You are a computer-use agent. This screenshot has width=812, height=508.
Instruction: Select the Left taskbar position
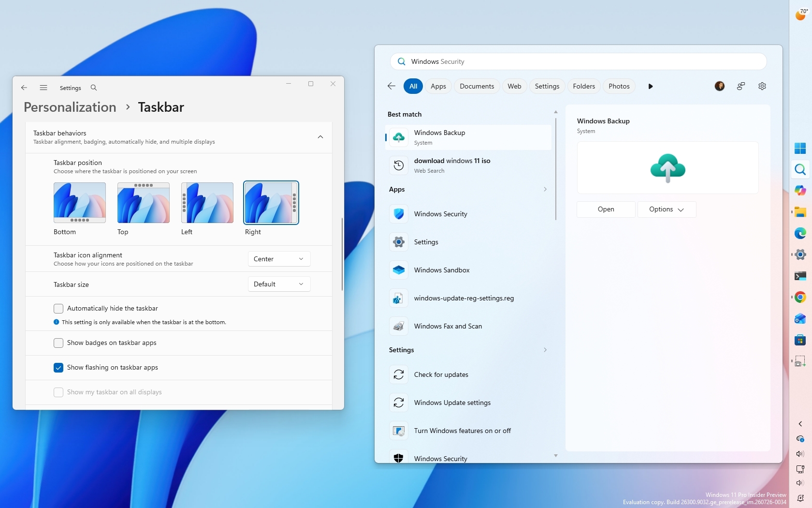coord(207,203)
